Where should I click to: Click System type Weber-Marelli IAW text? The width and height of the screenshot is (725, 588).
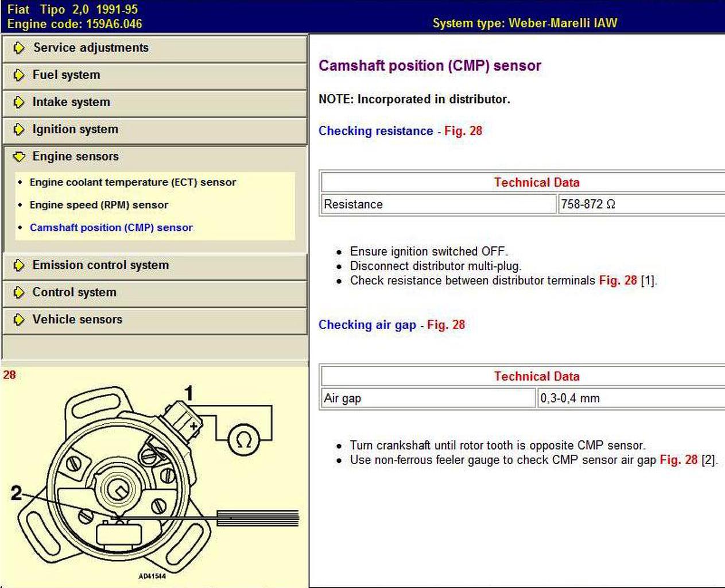pos(525,23)
